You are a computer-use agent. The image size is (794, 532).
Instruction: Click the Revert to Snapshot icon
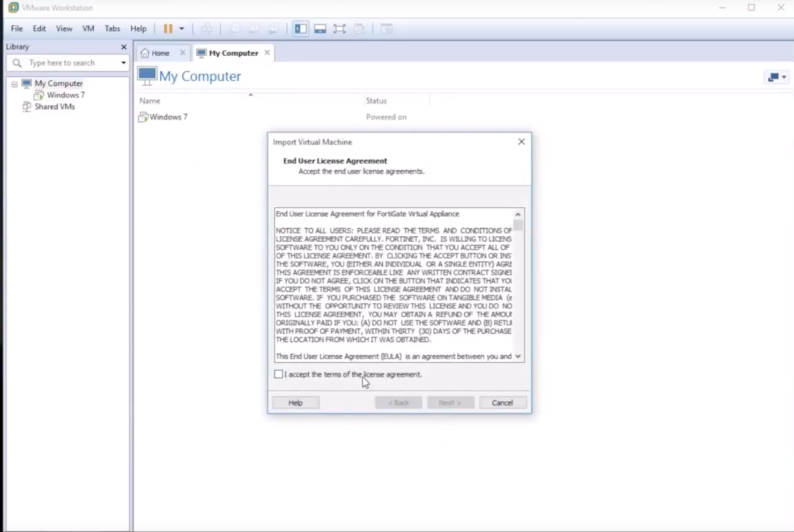pyautogui.click(x=254, y=29)
